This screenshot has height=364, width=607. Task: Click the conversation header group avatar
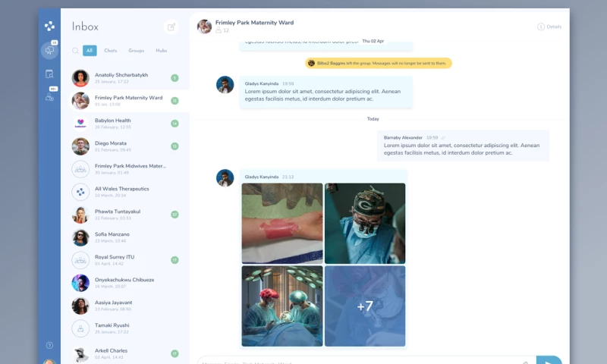click(x=204, y=27)
